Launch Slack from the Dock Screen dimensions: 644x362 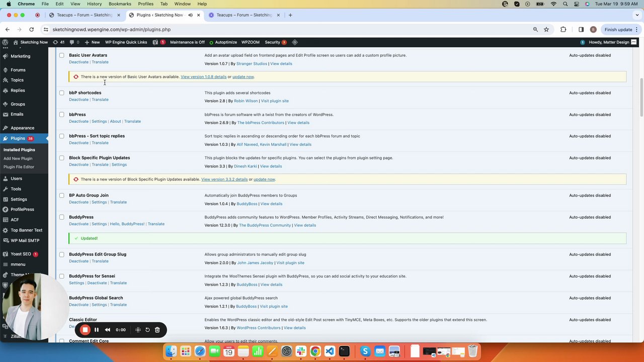[301, 351]
